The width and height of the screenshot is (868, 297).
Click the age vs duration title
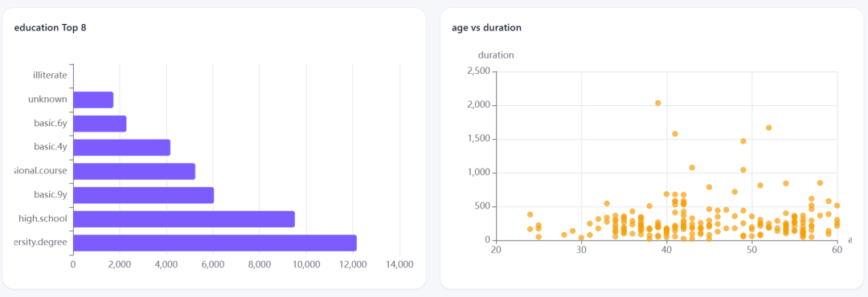pos(486,28)
